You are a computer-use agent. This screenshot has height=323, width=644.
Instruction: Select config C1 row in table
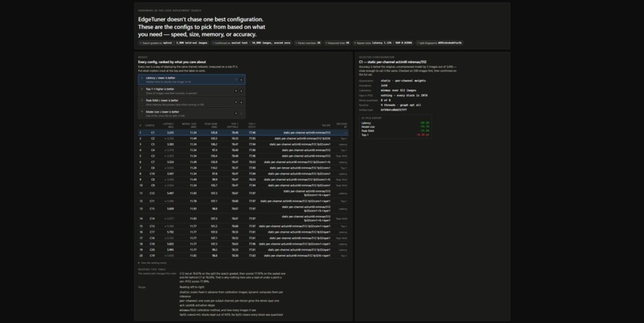coord(243,133)
